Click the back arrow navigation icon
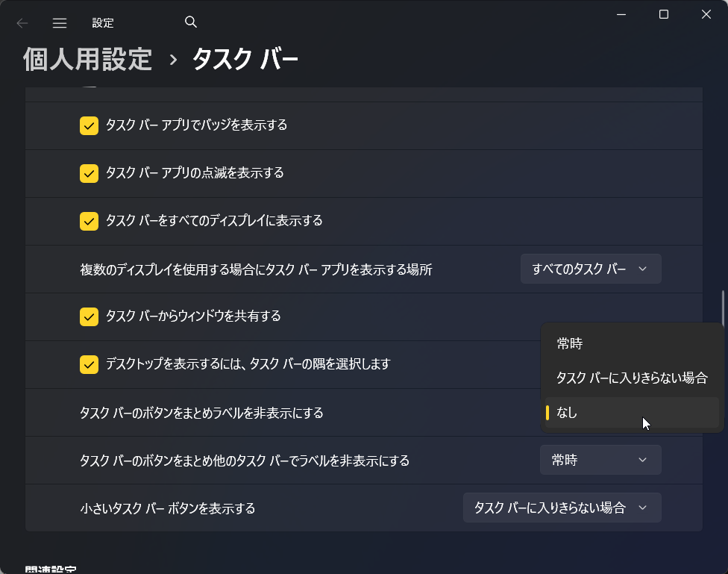 click(22, 22)
